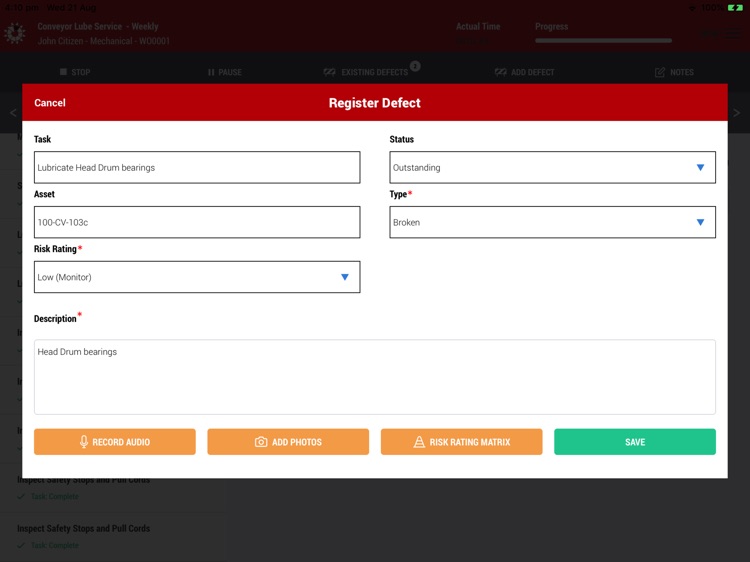Click the microphone icon on Record Audio
Viewport: 750px width, 562px height.
click(x=84, y=441)
